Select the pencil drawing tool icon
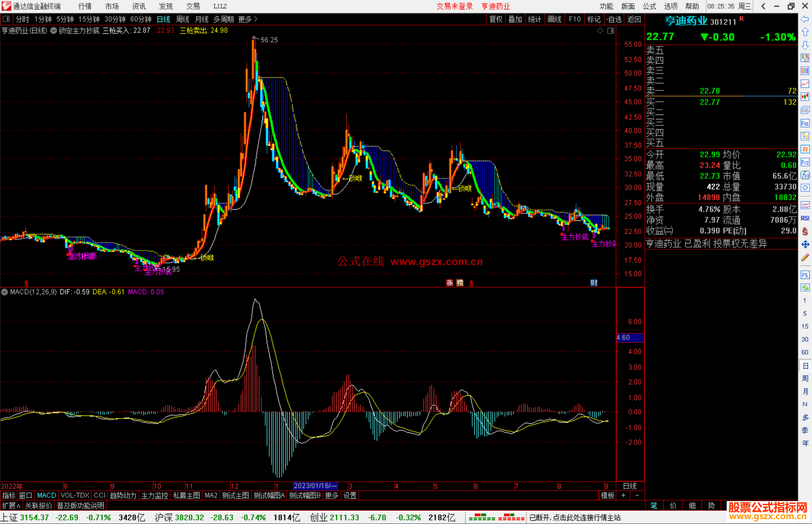812x524 pixels. click(805, 258)
